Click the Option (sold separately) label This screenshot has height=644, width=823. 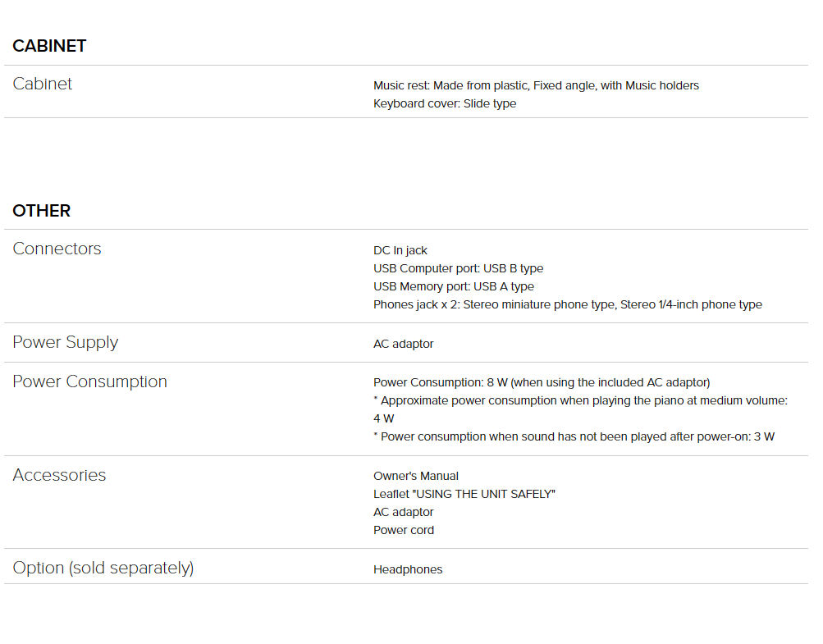(x=103, y=568)
